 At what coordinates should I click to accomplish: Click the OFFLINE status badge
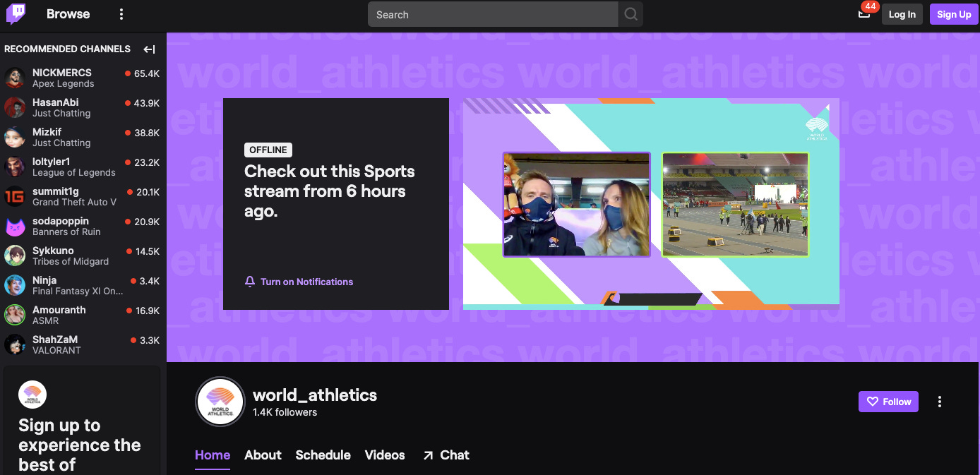pyautogui.click(x=268, y=150)
